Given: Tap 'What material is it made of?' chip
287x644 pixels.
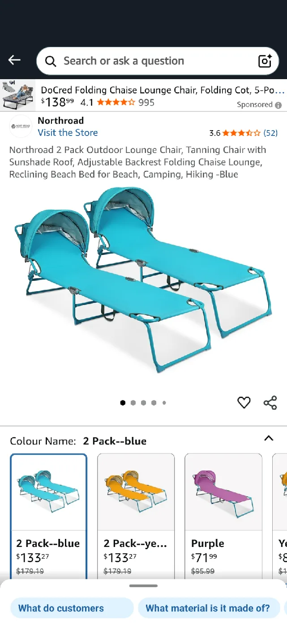Looking at the screenshot, I should click(x=208, y=608).
